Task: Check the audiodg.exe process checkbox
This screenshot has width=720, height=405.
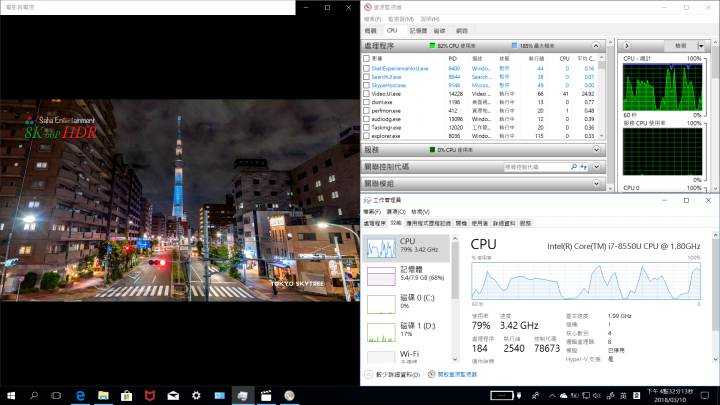Action: tap(366, 119)
